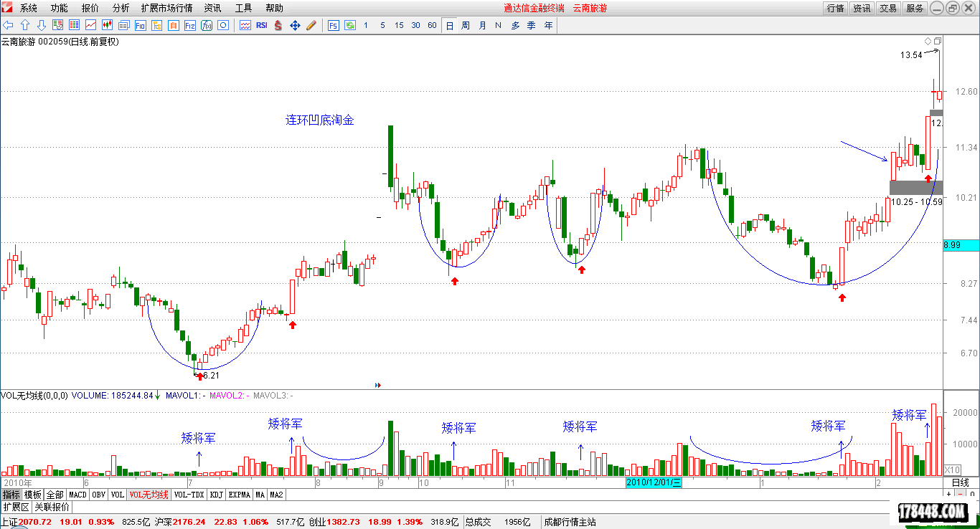Image resolution: width=980 pixels, height=529 pixels.
Task: Select the weekly 周 period
Action: [466, 25]
